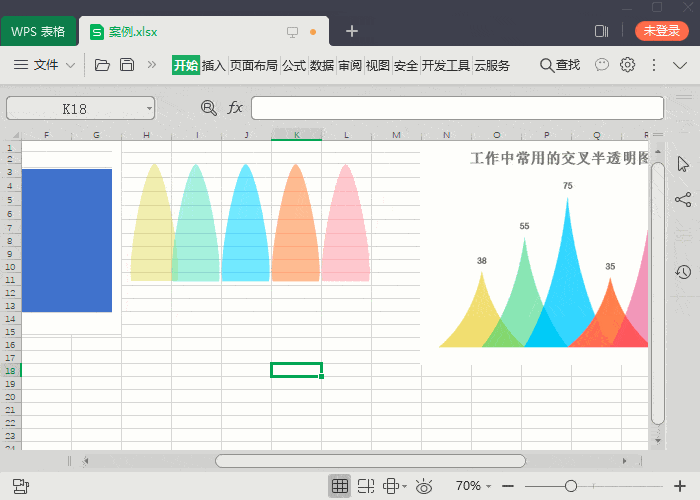Click the chart title 工作中常用的交叉半透明图

click(559, 158)
